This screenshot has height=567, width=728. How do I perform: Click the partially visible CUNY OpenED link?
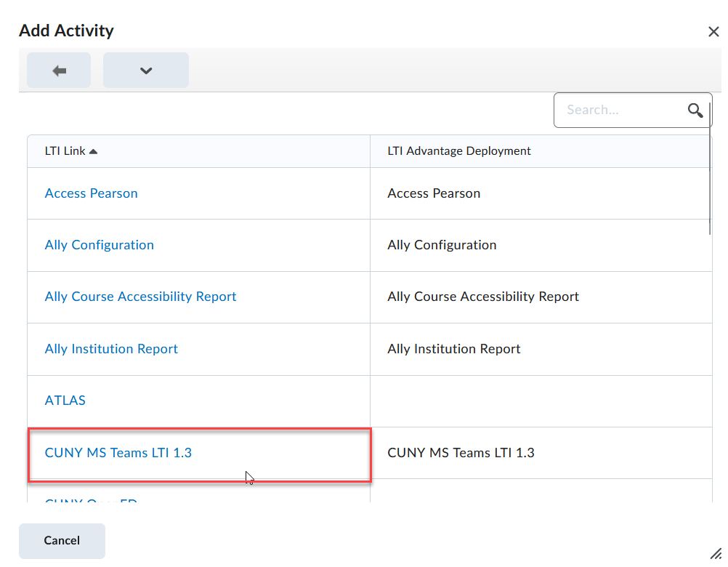click(x=91, y=500)
